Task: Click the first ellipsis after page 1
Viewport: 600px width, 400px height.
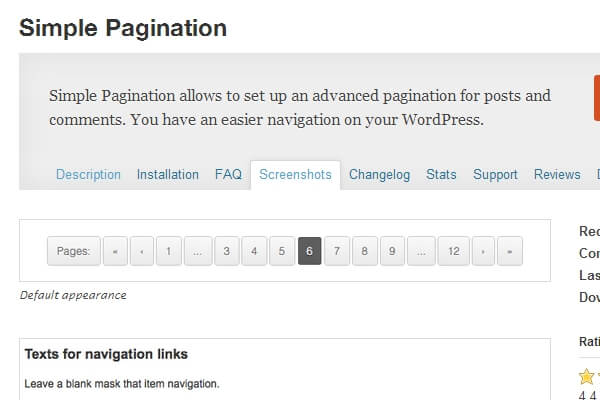Action: click(197, 252)
